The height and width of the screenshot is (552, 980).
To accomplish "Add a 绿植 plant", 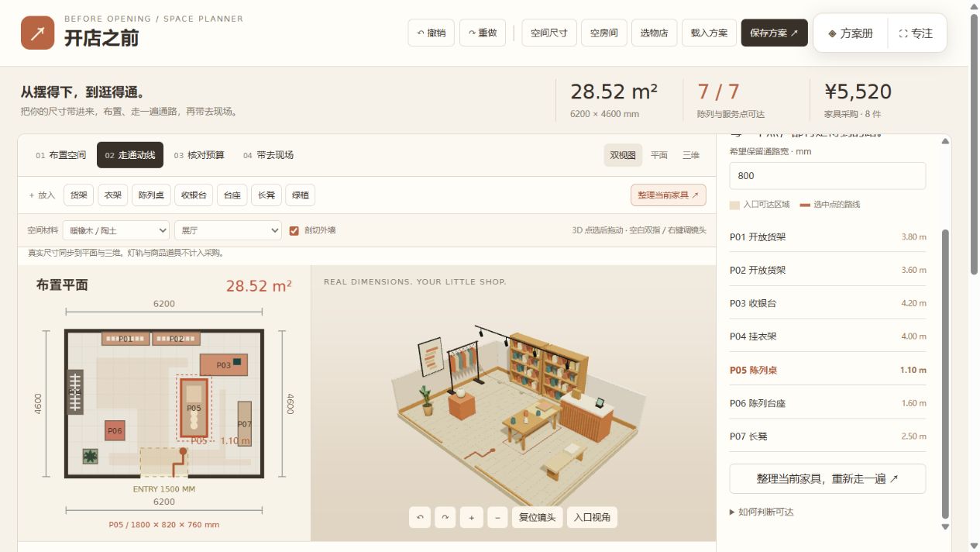I will tap(301, 195).
